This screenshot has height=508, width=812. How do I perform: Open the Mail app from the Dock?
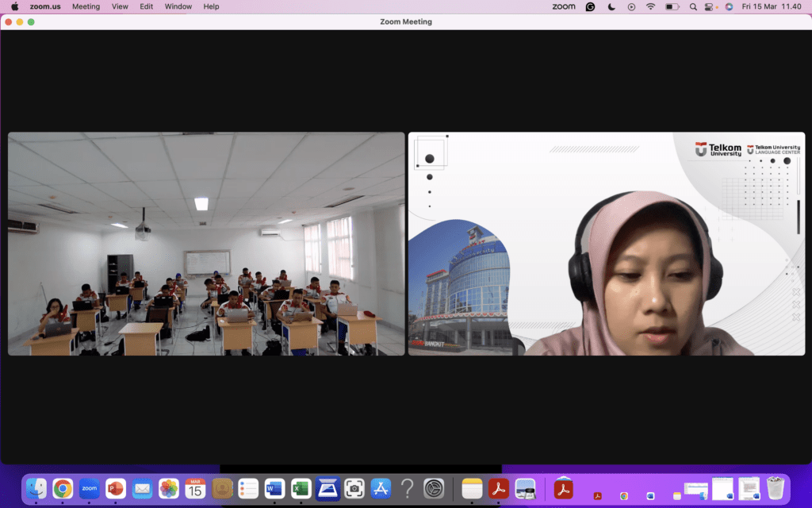(142, 489)
